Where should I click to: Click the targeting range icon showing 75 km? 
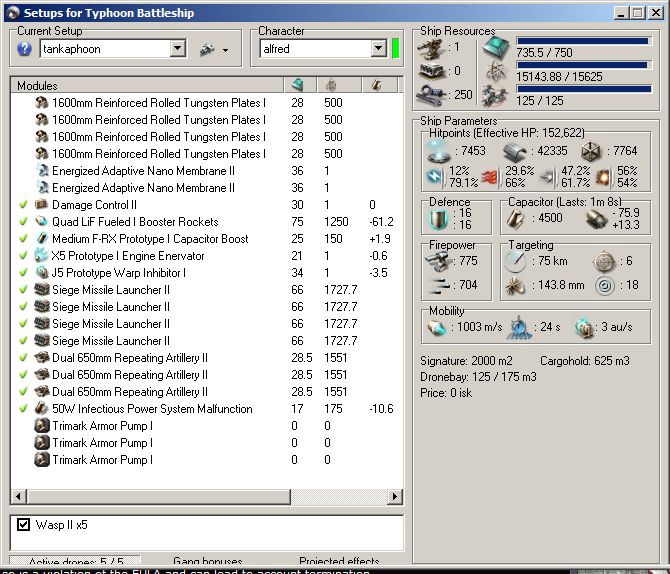(515, 262)
